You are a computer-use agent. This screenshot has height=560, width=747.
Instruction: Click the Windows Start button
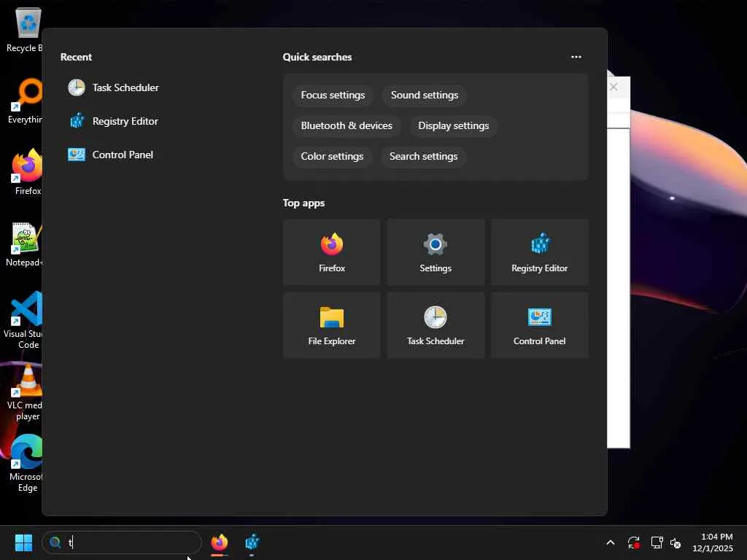23,542
